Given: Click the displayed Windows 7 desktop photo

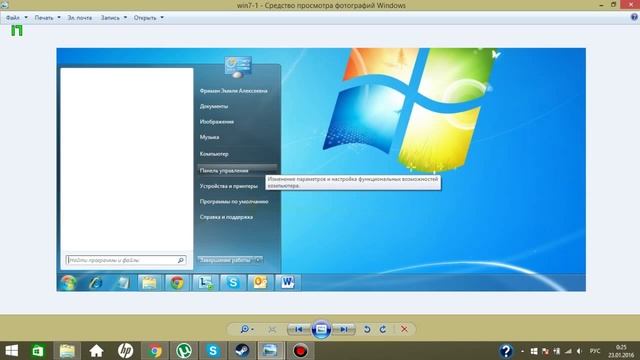Looking at the screenshot, I should 321,169.
